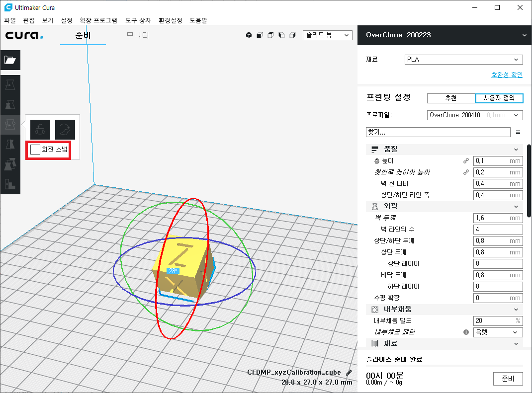Click the 내부채움 밀도 value field
This screenshot has height=393, width=532.
[x=498, y=321]
